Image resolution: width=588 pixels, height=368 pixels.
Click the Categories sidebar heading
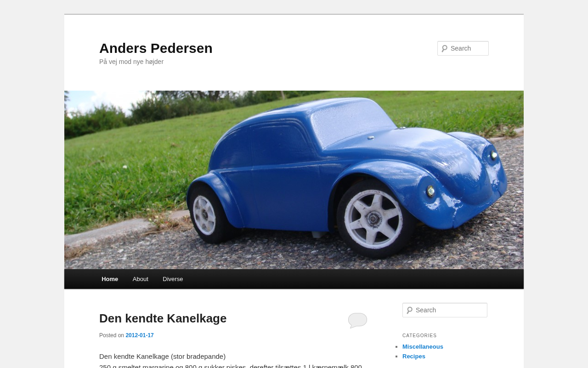(x=419, y=336)
